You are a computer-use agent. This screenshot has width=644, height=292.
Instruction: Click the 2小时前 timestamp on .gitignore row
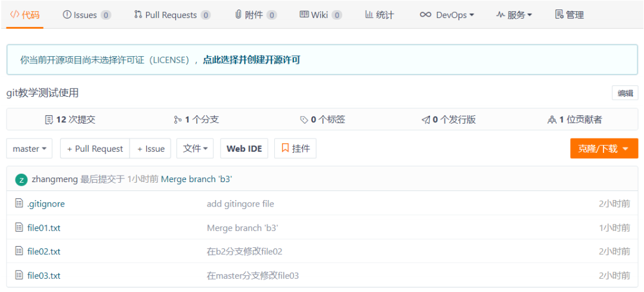[614, 204]
